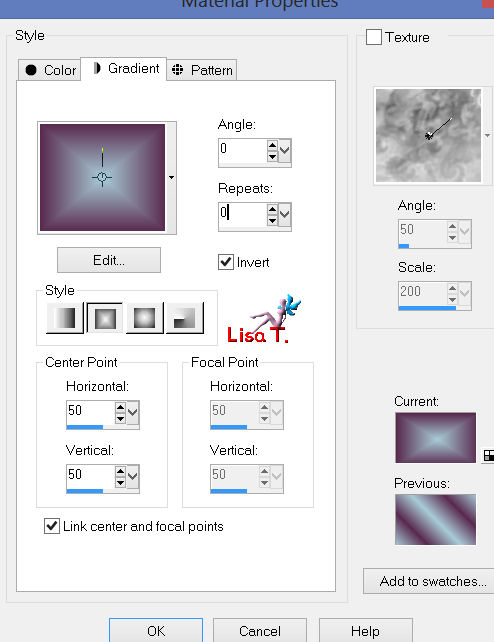Viewport: 494px width, 642px height.
Task: Increase Center Point Horizontal value
Action: [x=120, y=407]
